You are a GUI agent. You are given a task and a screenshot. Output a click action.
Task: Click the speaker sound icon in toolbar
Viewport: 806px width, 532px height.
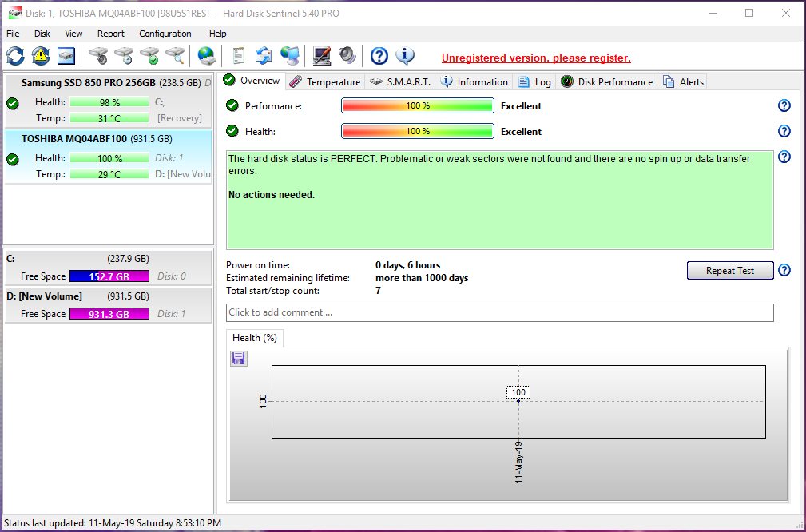(347, 56)
